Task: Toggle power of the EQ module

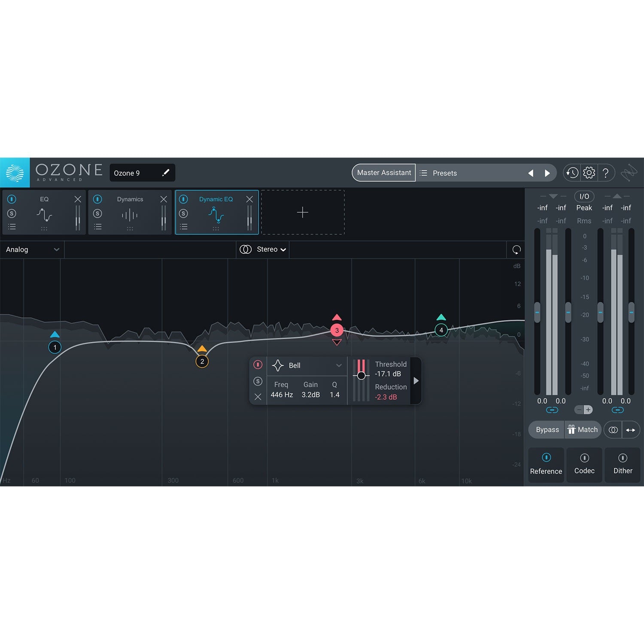Action: (x=12, y=199)
